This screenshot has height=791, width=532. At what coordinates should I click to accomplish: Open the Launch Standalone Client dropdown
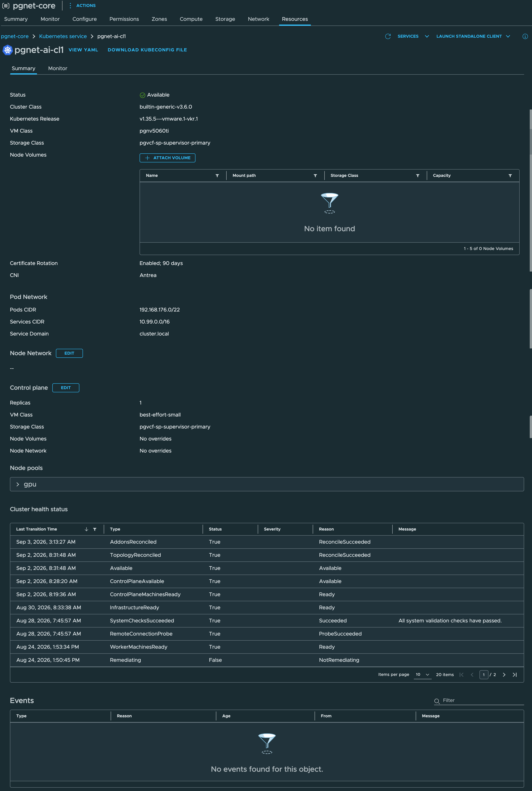click(x=473, y=36)
